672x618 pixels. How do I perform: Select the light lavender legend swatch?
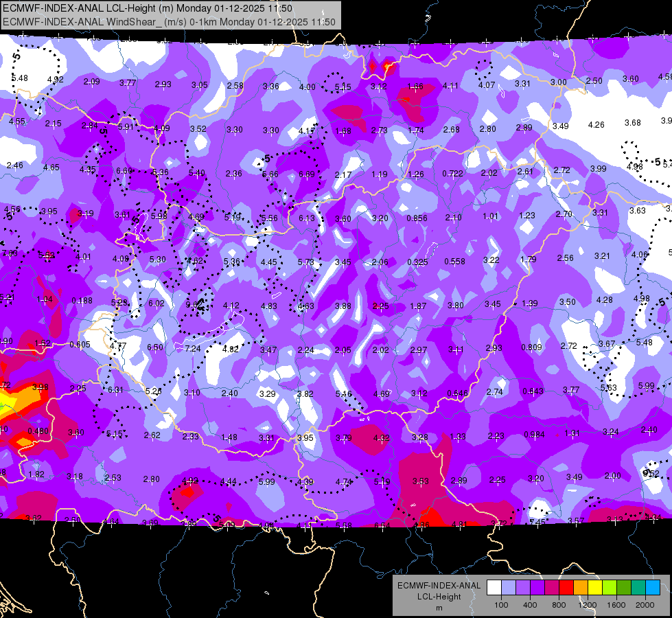click(509, 588)
